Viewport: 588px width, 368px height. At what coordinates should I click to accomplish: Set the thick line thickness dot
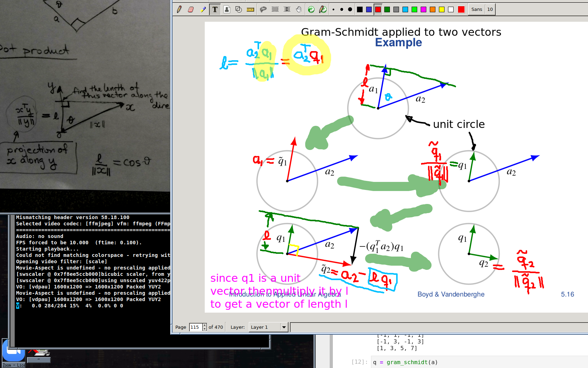pyautogui.click(x=350, y=9)
